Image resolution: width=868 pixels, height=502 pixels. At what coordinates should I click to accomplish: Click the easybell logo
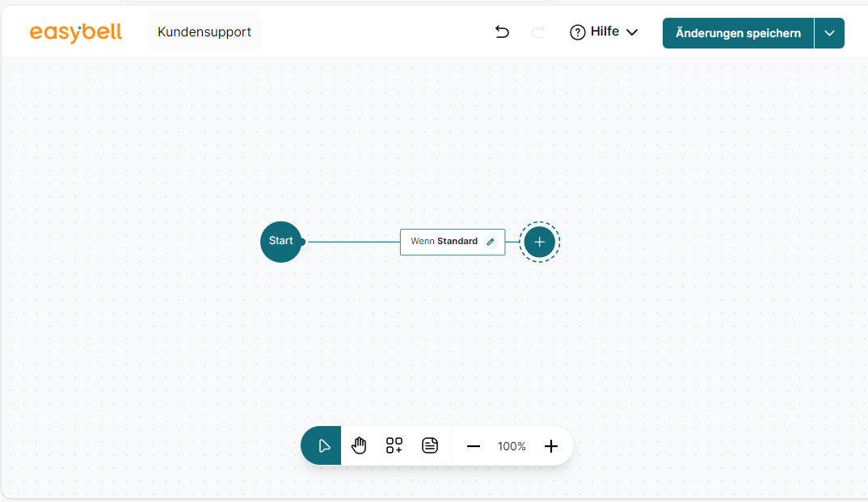(x=76, y=32)
